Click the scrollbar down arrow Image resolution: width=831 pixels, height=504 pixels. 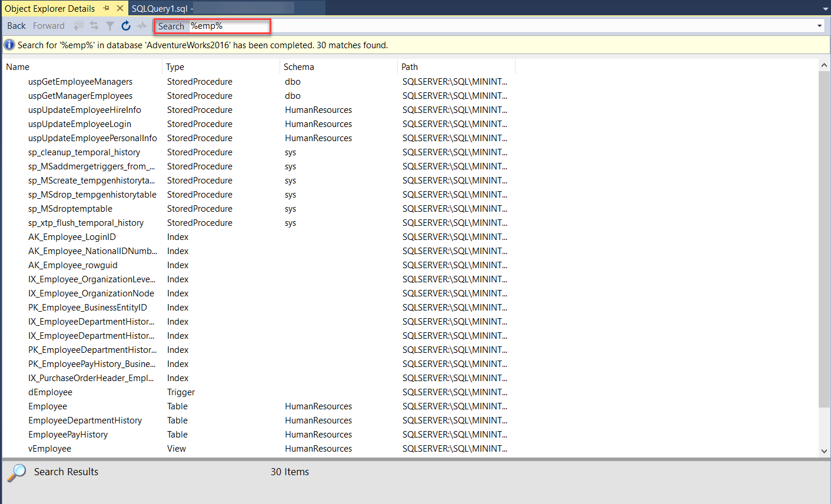(825, 450)
